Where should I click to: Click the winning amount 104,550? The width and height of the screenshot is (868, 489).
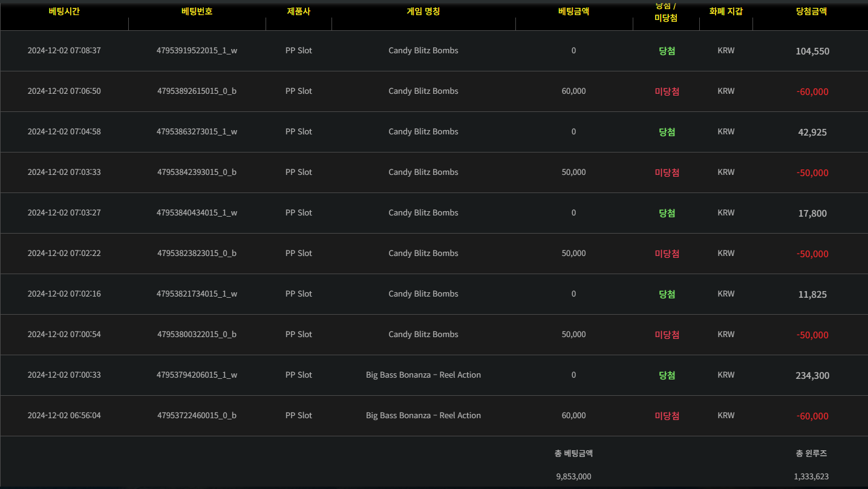(812, 51)
